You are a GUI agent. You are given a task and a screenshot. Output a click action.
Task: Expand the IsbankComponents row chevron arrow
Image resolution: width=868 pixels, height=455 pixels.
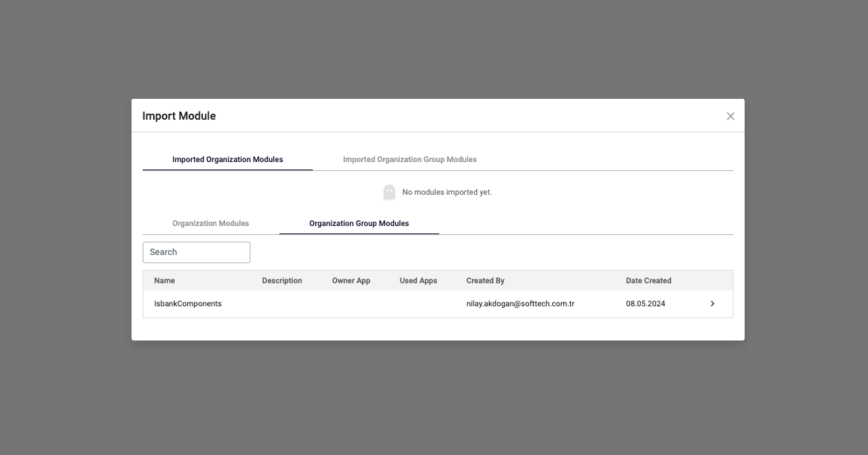tap(712, 304)
